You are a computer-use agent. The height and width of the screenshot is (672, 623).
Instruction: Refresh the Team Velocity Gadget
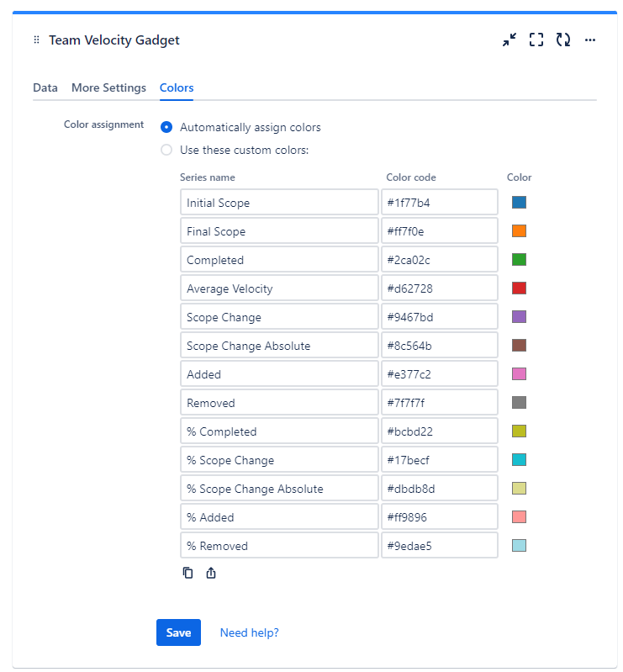[563, 40]
